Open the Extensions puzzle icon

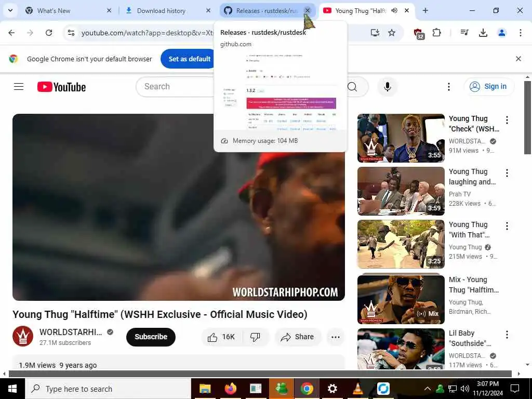(x=436, y=33)
